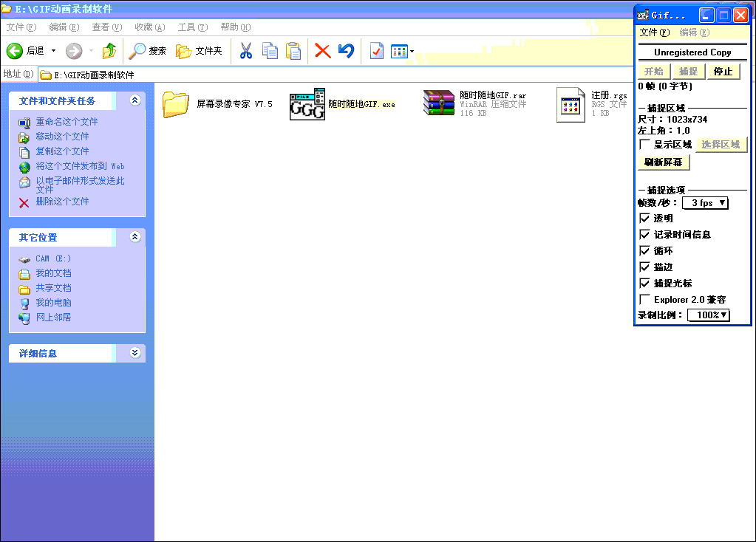Click the Views grid icon in toolbar
This screenshot has height=542, width=756.
click(x=399, y=51)
